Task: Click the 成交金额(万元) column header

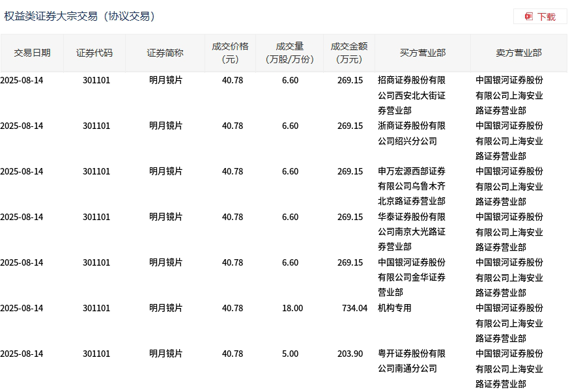Action: coord(349,53)
